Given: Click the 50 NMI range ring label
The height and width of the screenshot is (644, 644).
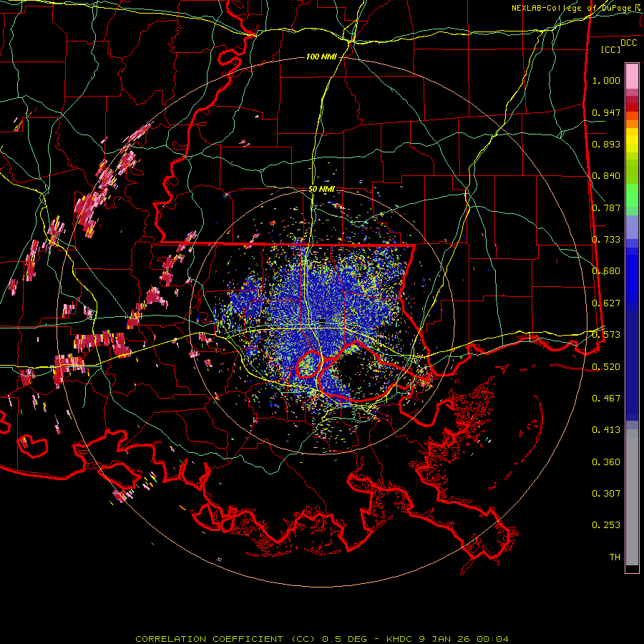Looking at the screenshot, I should point(321,190).
